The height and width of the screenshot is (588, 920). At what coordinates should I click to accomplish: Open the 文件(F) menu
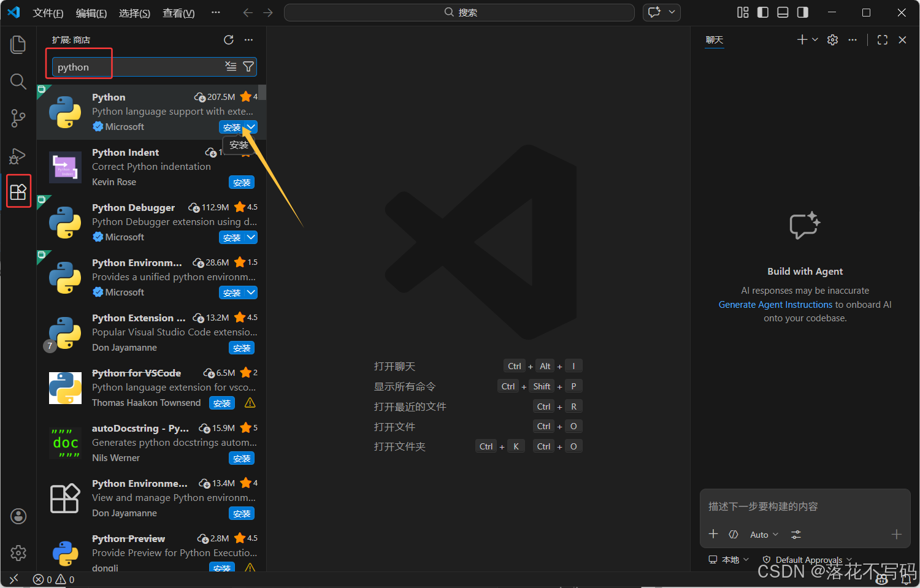pos(48,13)
